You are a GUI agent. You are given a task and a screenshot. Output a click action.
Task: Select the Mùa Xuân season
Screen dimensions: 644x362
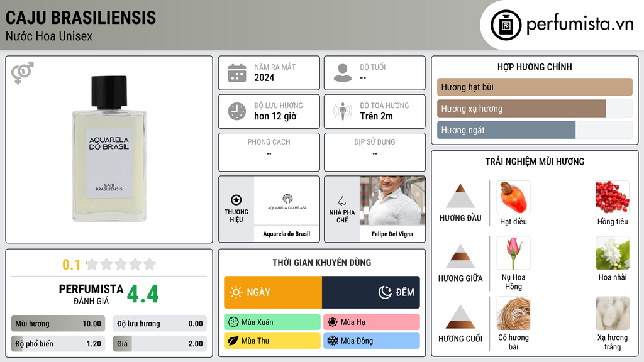pos(272,322)
